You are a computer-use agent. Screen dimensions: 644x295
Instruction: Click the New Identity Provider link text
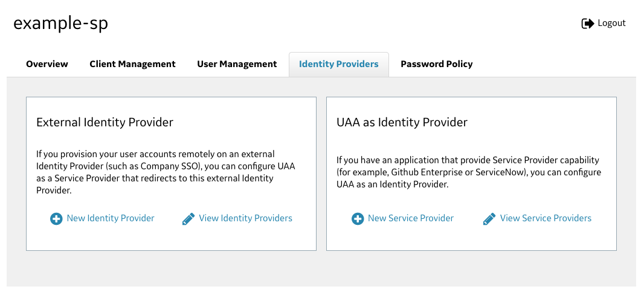pyautogui.click(x=111, y=218)
